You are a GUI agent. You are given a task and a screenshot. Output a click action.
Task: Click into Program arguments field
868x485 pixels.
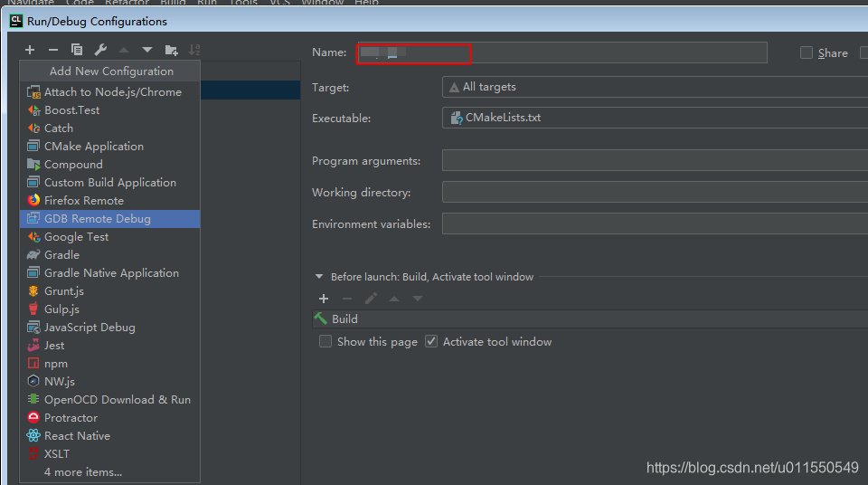(x=655, y=161)
